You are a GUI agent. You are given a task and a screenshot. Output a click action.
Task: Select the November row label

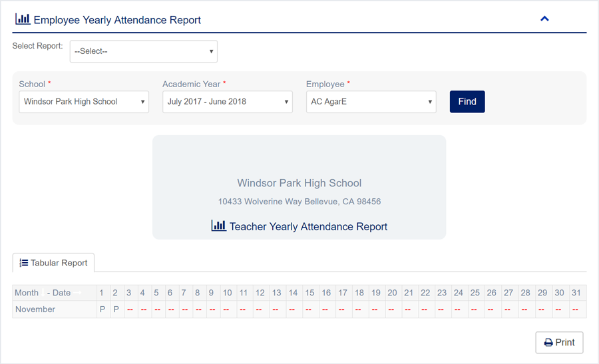(x=35, y=309)
